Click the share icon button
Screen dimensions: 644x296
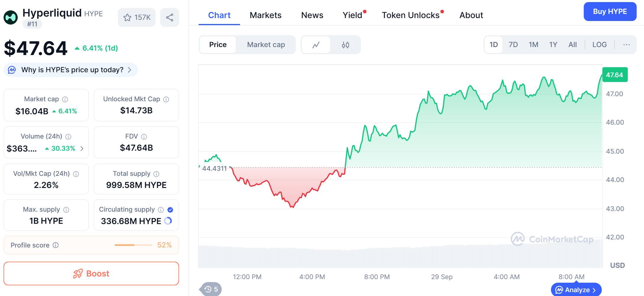(170, 18)
